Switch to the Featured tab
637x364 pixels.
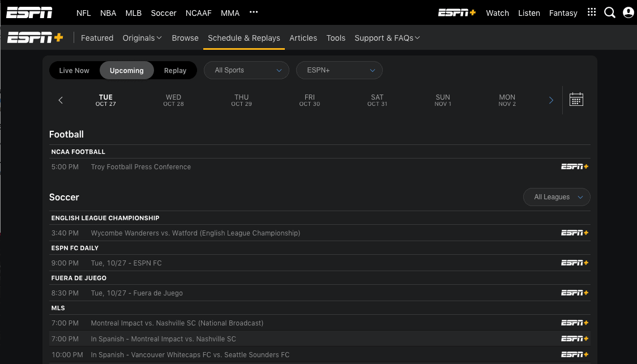(97, 38)
